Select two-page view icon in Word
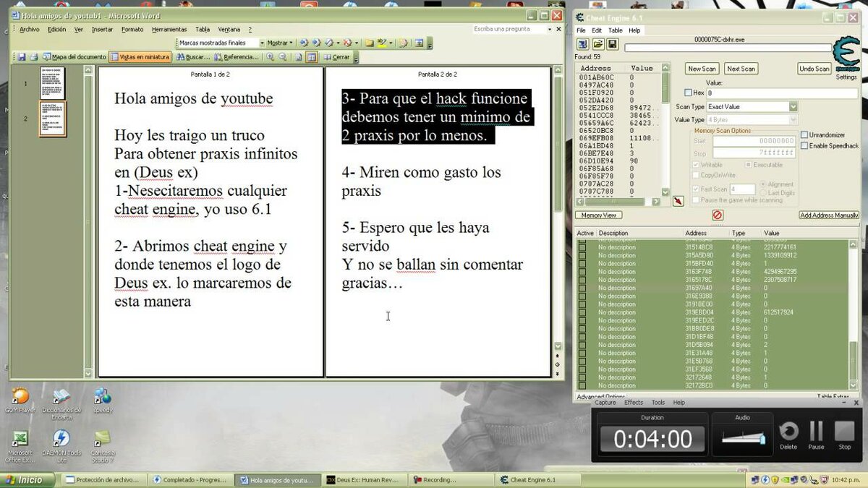 coord(311,57)
